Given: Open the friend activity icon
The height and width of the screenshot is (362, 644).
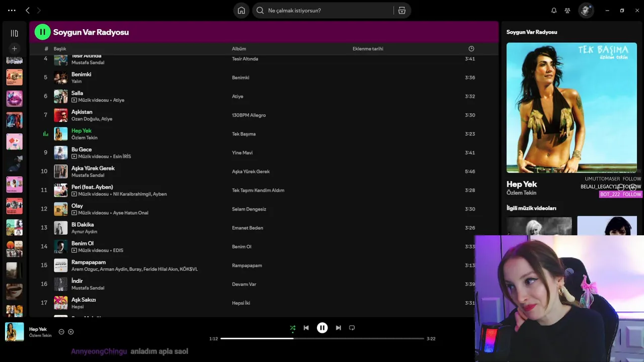Looking at the screenshot, I should click(x=568, y=10).
